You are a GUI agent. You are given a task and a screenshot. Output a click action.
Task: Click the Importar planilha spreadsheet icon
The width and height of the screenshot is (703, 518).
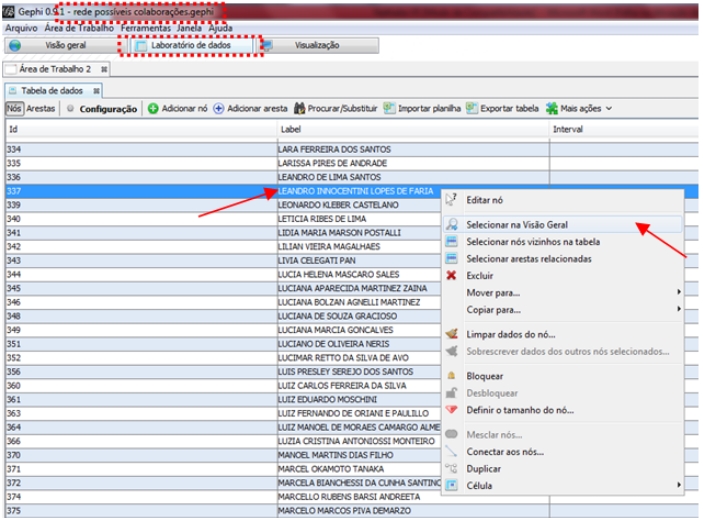pos(389,108)
